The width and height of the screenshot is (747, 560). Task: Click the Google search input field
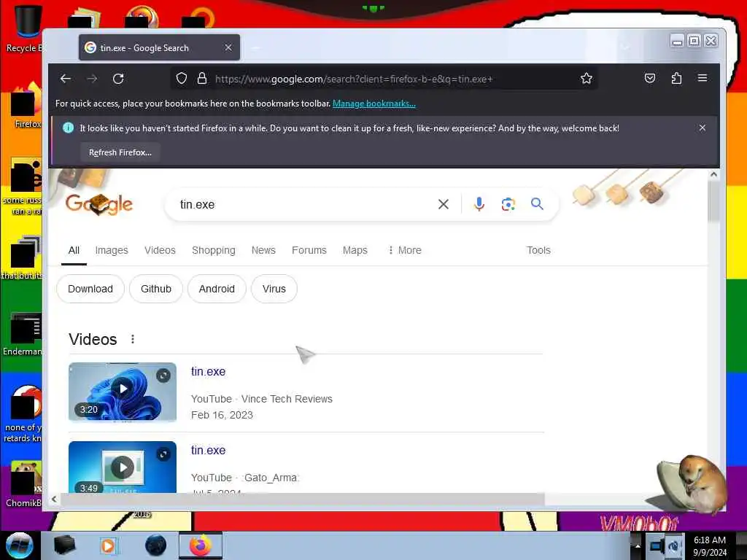coord(305,204)
